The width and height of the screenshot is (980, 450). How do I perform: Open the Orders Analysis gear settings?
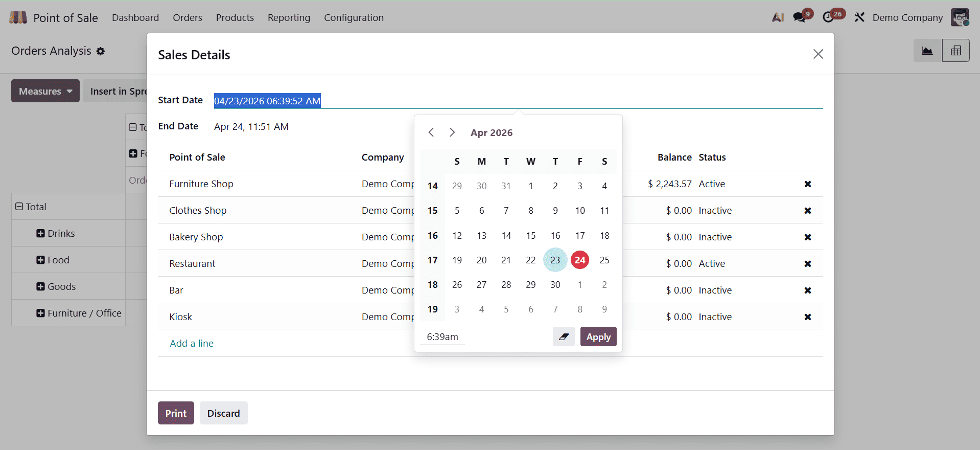[x=101, y=51]
